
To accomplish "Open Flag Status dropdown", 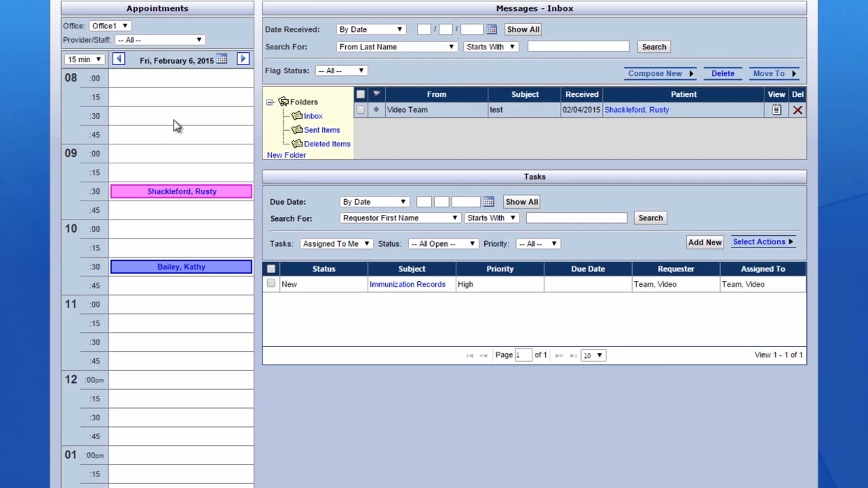I will 341,70.
